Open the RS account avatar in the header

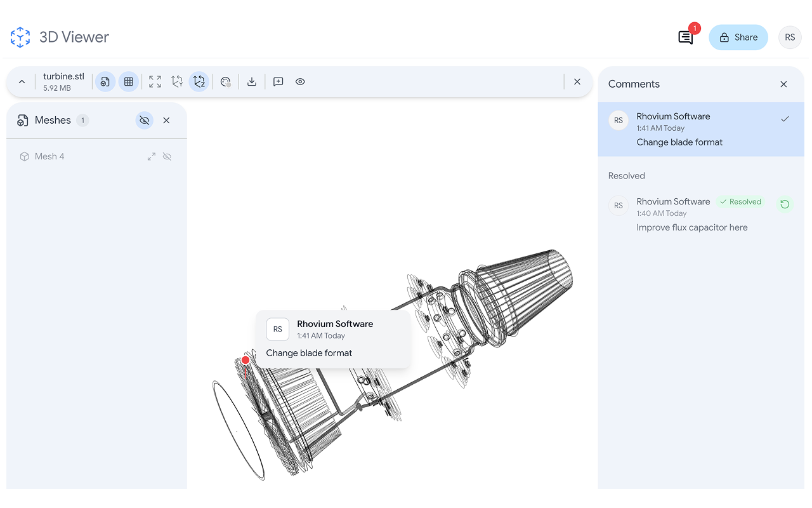click(x=790, y=37)
